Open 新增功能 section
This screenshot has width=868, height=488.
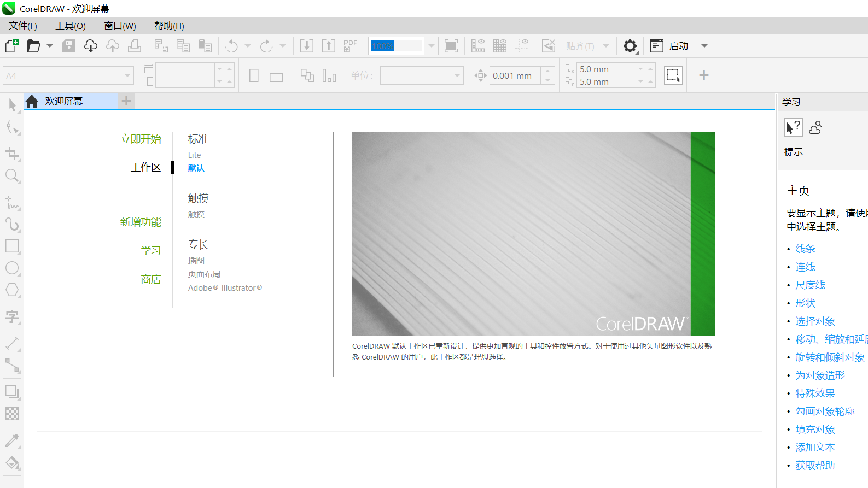tap(141, 222)
